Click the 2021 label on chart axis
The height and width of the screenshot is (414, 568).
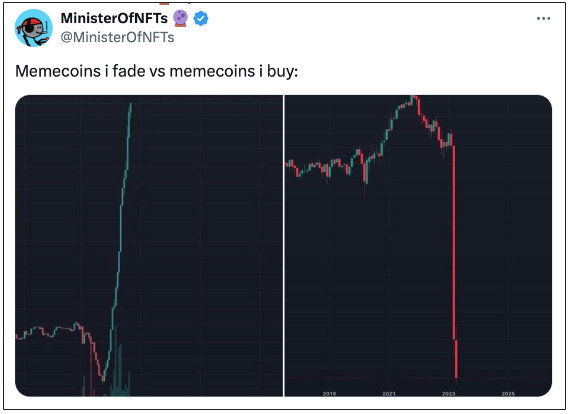(x=389, y=393)
